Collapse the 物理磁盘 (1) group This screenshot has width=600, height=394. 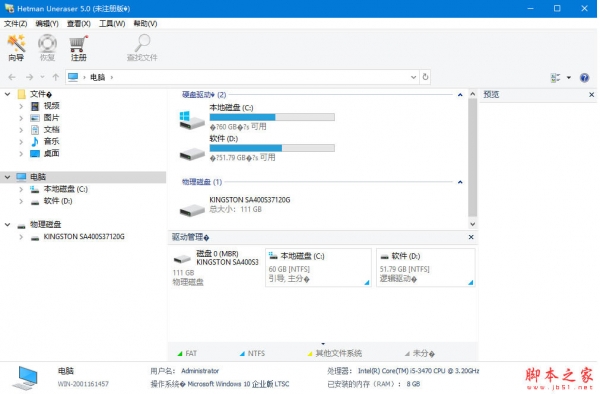coord(460,182)
